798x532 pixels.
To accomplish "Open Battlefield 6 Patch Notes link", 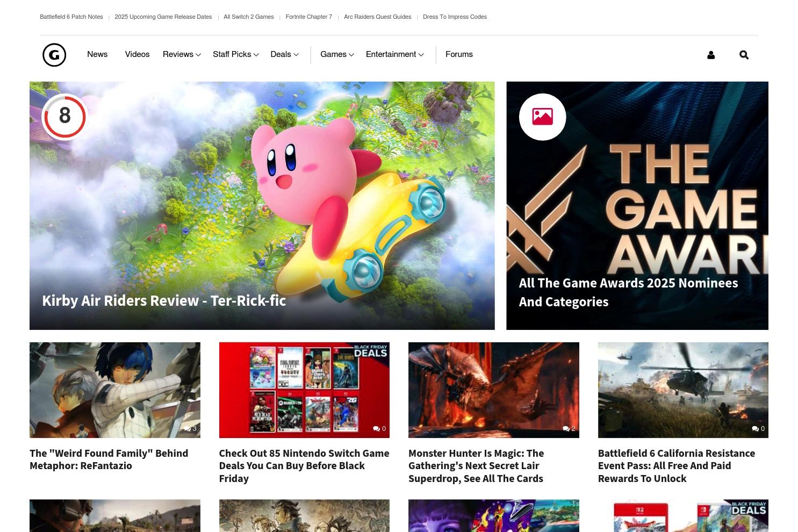I will click(71, 17).
